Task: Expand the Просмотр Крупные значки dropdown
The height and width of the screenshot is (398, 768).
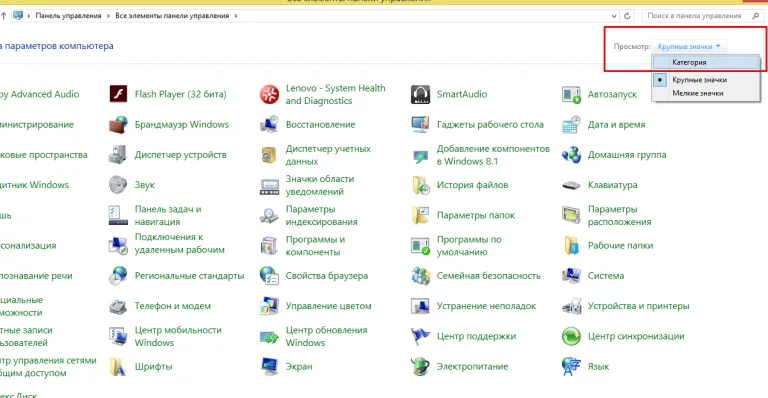Action: pos(689,47)
